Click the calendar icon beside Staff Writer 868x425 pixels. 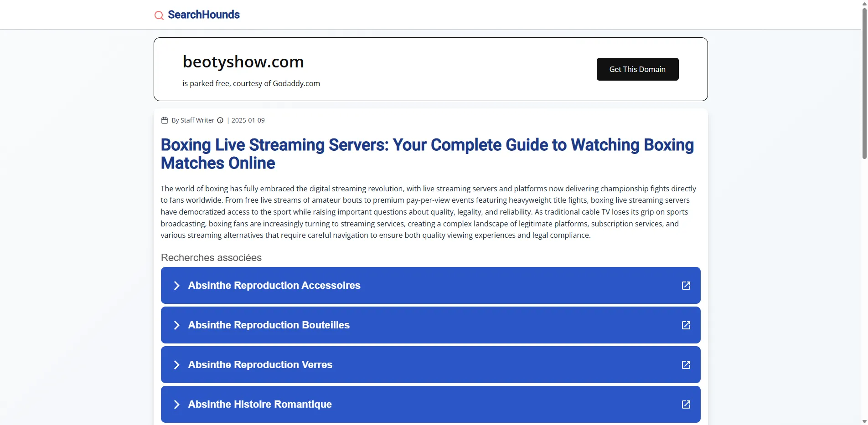[165, 120]
